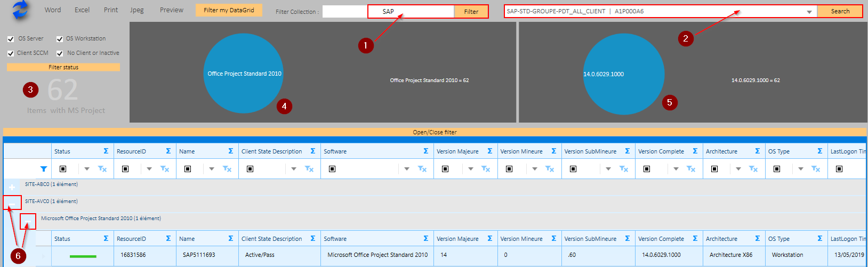Screen dimensions: 868x267
Task: Open the Version Complete filter dropdown arrow
Action: click(x=676, y=169)
